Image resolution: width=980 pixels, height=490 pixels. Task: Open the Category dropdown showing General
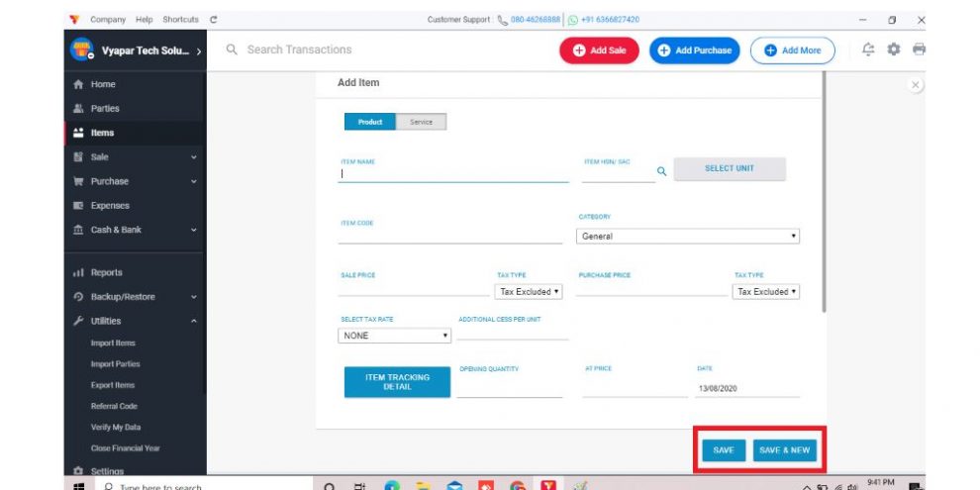[x=688, y=237]
